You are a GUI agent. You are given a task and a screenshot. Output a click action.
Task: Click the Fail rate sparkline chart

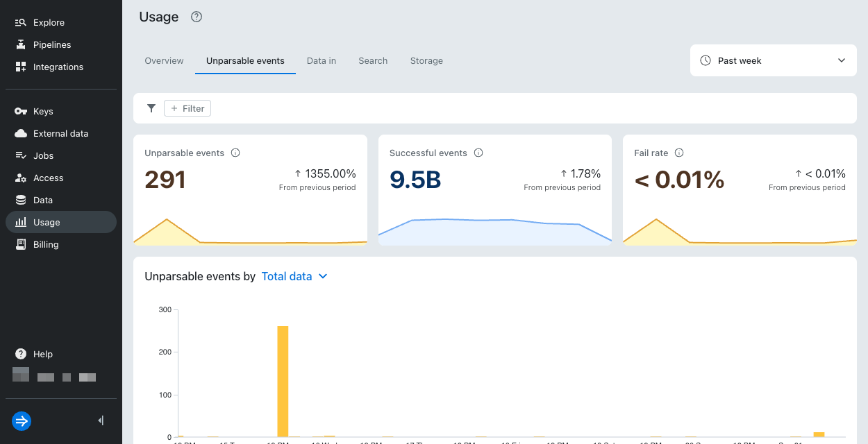[x=740, y=232]
